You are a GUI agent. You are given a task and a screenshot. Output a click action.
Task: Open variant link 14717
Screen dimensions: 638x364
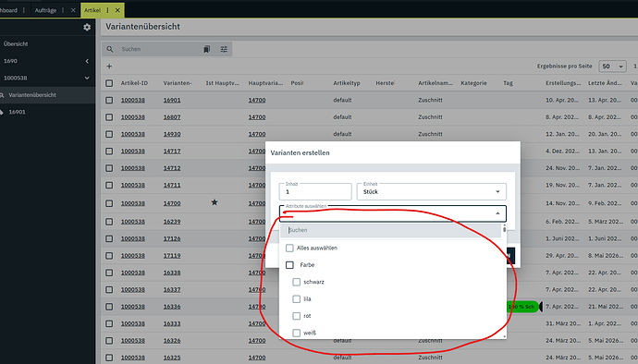[x=172, y=152]
